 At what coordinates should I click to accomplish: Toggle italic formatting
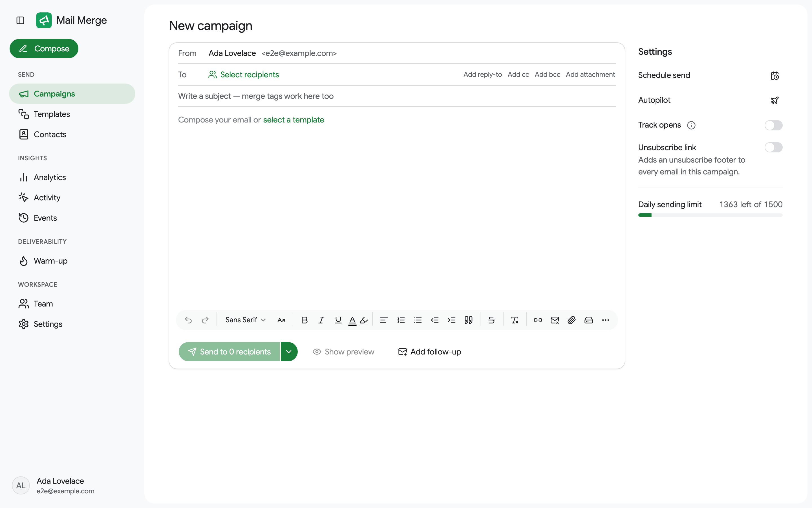[321, 320]
